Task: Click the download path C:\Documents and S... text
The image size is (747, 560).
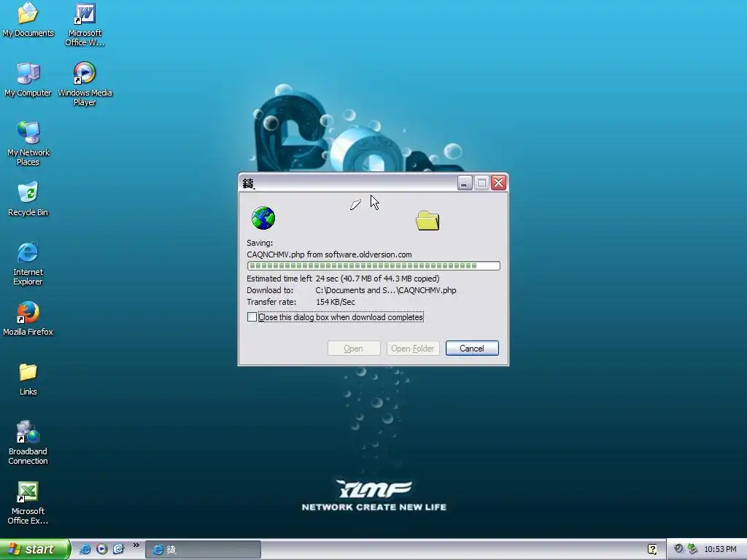Action: pyautogui.click(x=386, y=290)
